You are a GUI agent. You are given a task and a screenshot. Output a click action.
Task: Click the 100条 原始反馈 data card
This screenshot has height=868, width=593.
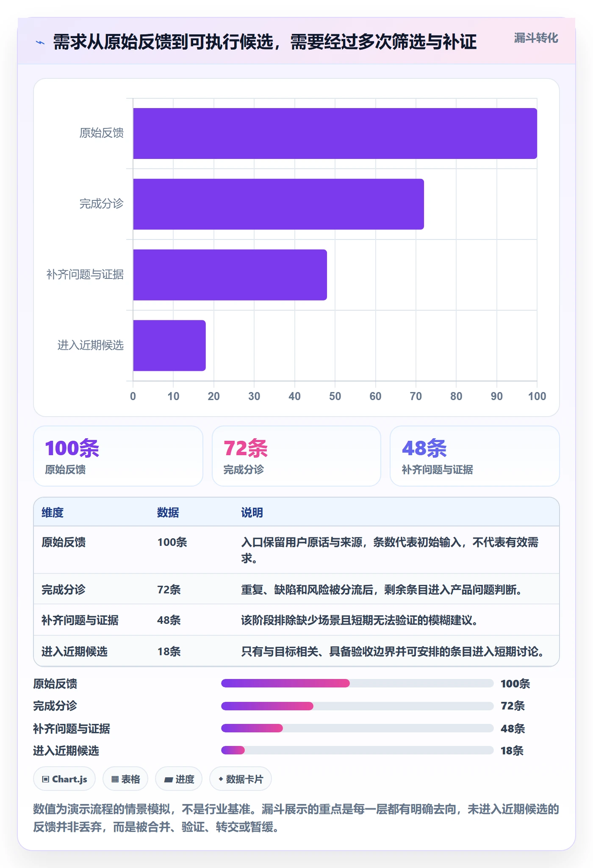point(118,456)
